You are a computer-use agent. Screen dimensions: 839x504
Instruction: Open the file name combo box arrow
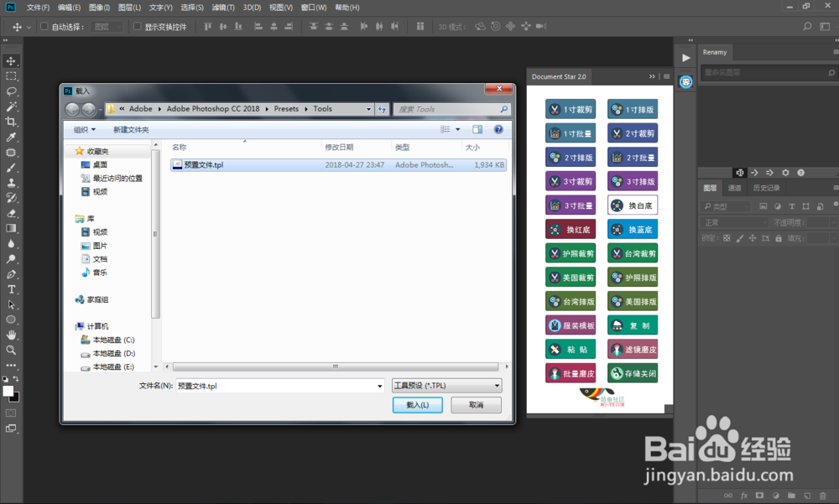click(x=379, y=386)
